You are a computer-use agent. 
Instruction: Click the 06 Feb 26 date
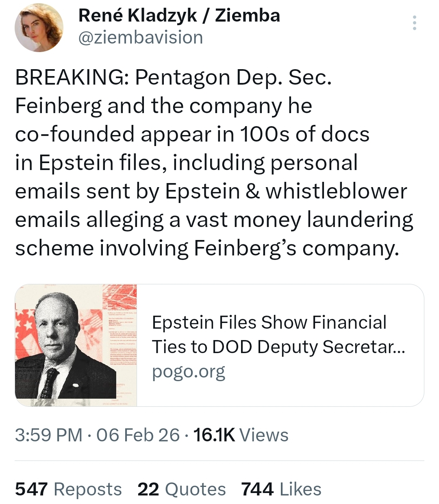138,435
